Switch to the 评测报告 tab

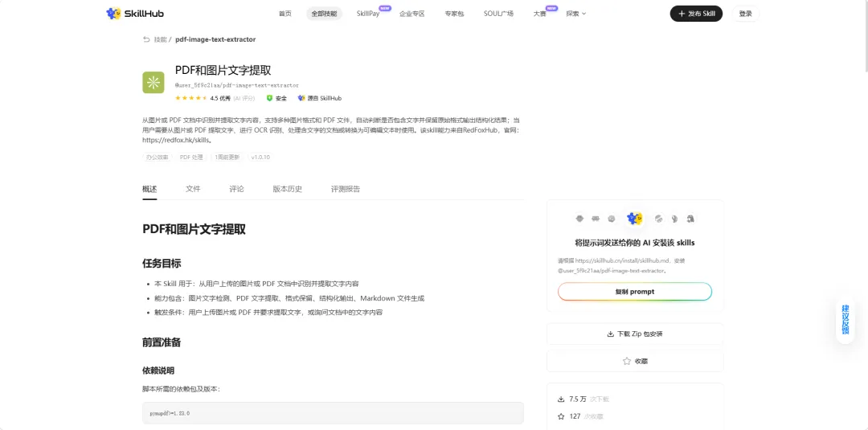[346, 189]
